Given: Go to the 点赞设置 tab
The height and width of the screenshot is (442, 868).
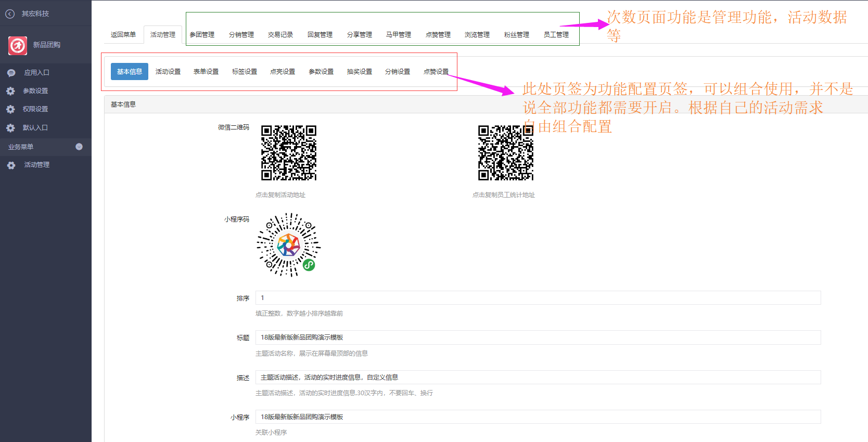Looking at the screenshot, I should [436, 72].
